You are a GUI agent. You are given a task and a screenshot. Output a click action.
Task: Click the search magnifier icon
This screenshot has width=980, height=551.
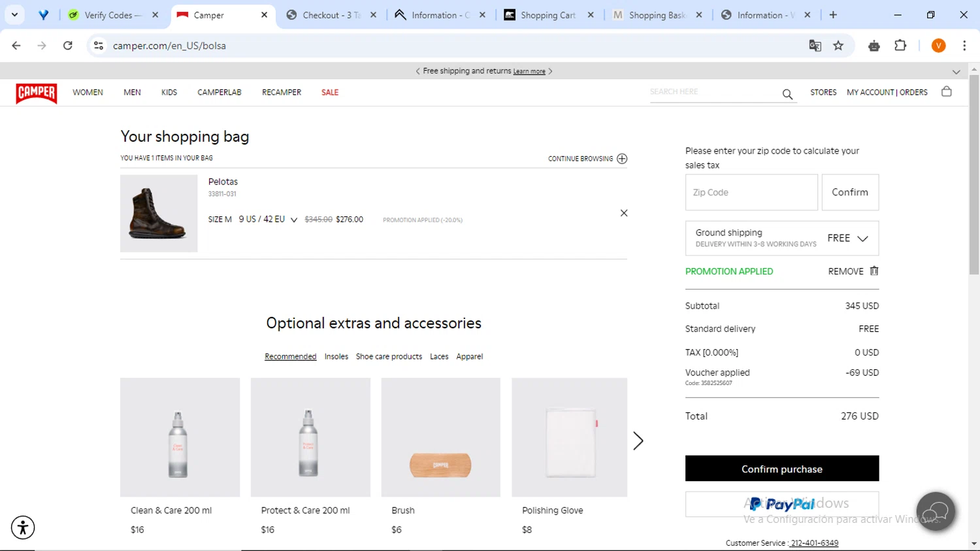pos(787,95)
